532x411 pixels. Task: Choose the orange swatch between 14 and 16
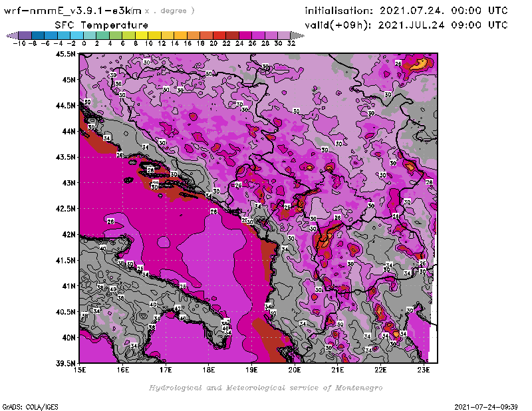tap(181, 35)
